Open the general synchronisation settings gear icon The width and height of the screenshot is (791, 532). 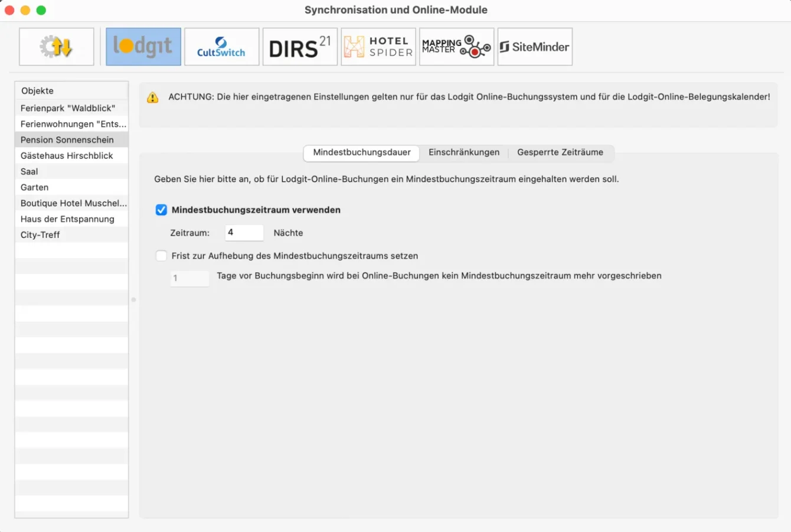click(57, 47)
